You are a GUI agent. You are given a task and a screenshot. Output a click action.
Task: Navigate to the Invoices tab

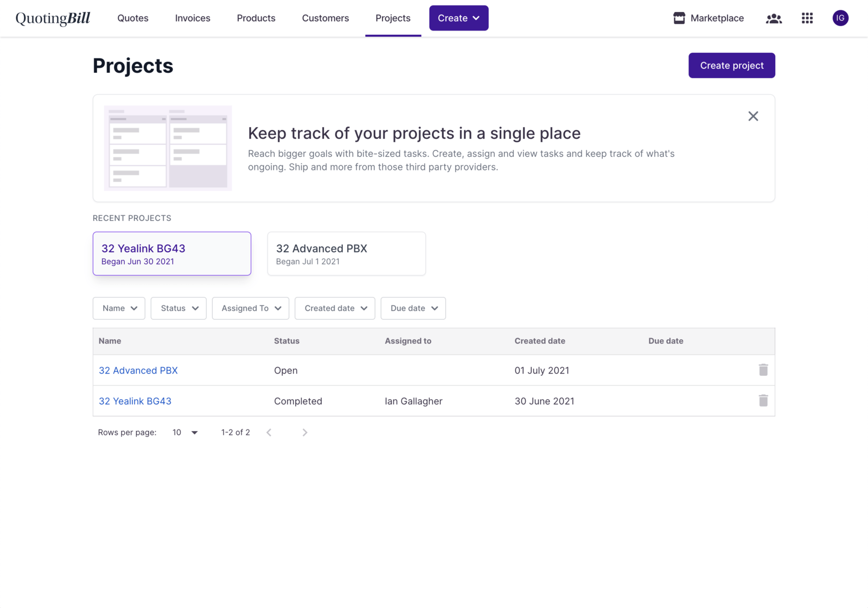193,18
